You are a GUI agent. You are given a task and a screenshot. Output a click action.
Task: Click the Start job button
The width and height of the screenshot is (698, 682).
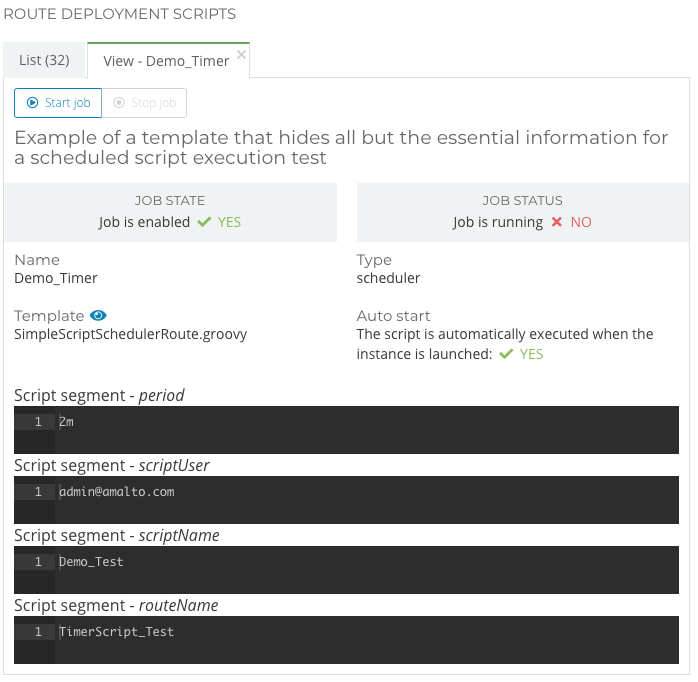tap(58, 103)
